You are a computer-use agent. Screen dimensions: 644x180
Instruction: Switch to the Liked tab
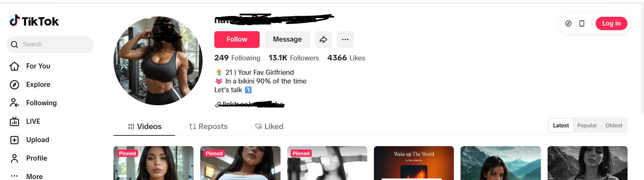tap(269, 126)
